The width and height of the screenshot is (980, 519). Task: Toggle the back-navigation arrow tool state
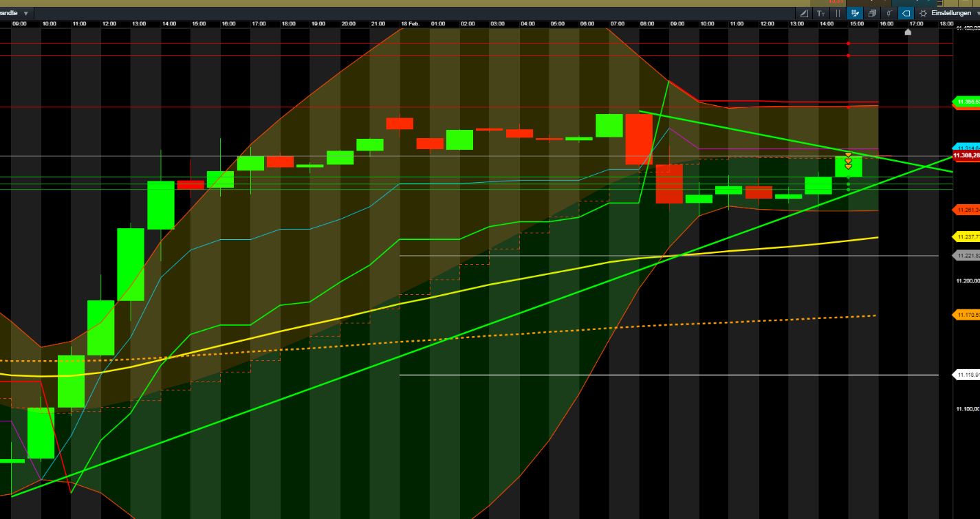[906, 12]
